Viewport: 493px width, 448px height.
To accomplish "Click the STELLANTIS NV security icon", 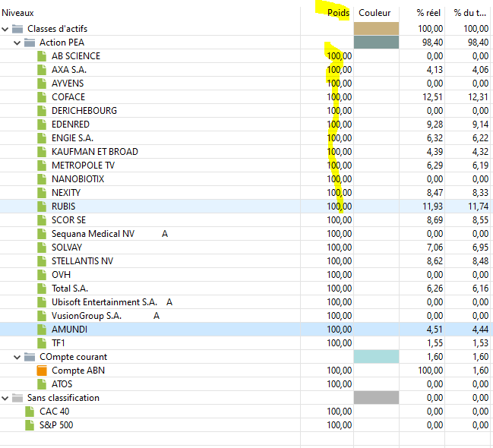I will [42, 261].
